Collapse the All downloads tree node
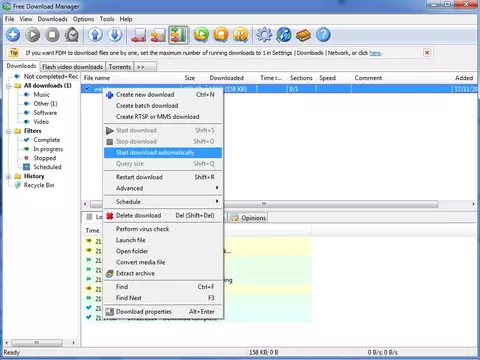The height and width of the screenshot is (360, 480). tap(9, 86)
